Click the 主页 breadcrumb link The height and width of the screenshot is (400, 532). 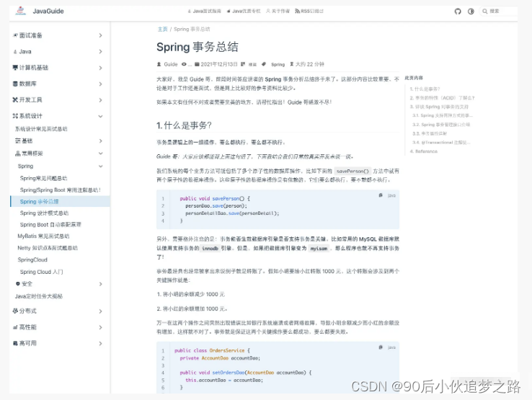162,29
